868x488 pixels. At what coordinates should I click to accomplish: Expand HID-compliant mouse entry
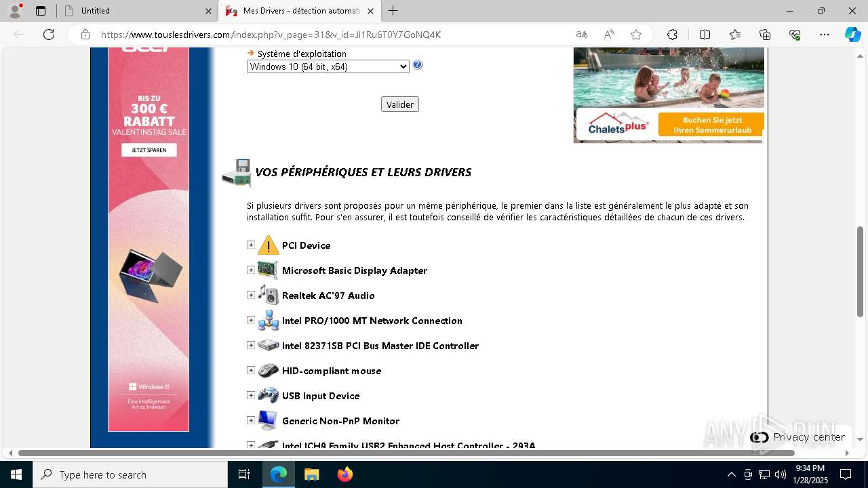click(x=251, y=370)
